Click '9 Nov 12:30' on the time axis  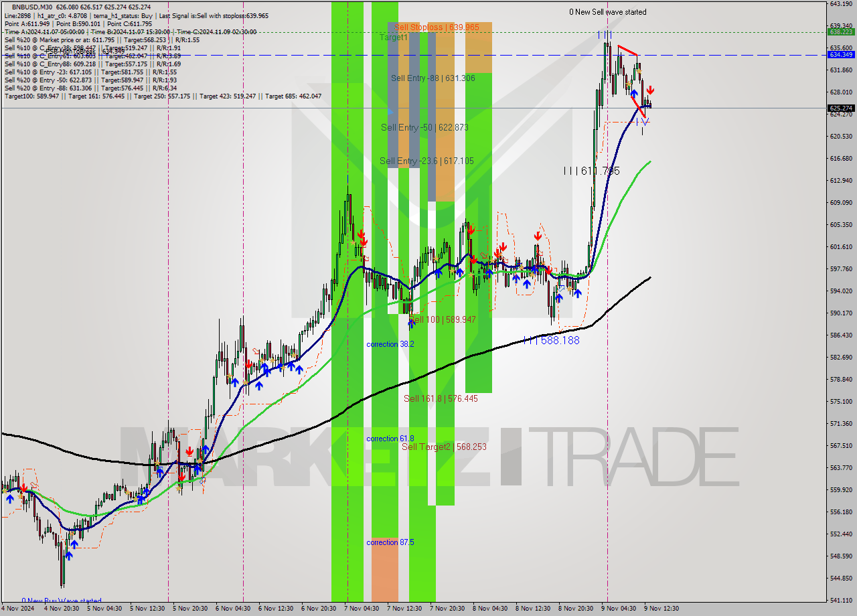point(661,609)
